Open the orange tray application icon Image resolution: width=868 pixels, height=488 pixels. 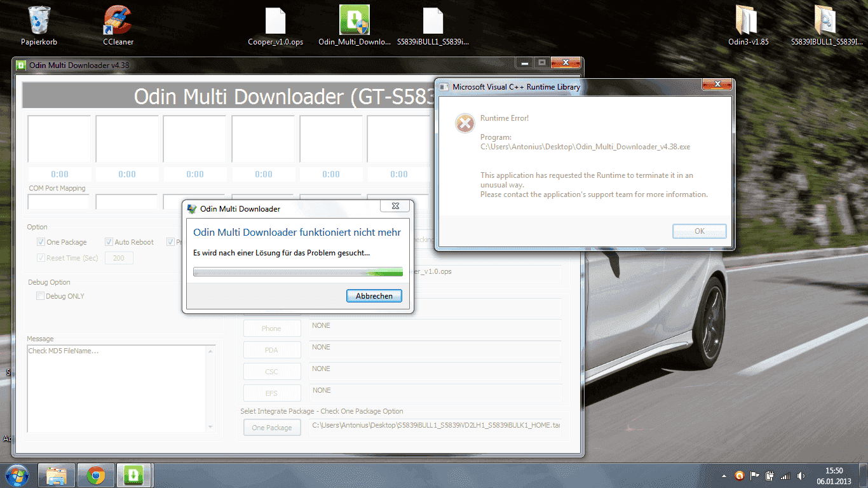point(739,475)
